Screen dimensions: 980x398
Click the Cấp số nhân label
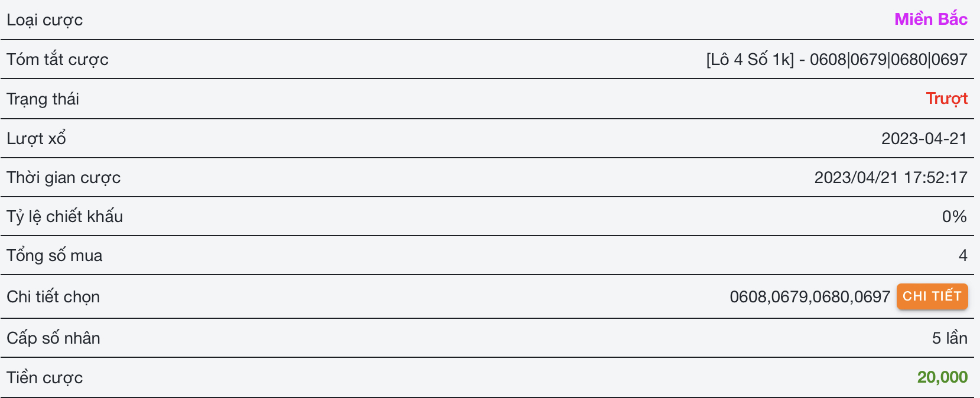coord(54,338)
